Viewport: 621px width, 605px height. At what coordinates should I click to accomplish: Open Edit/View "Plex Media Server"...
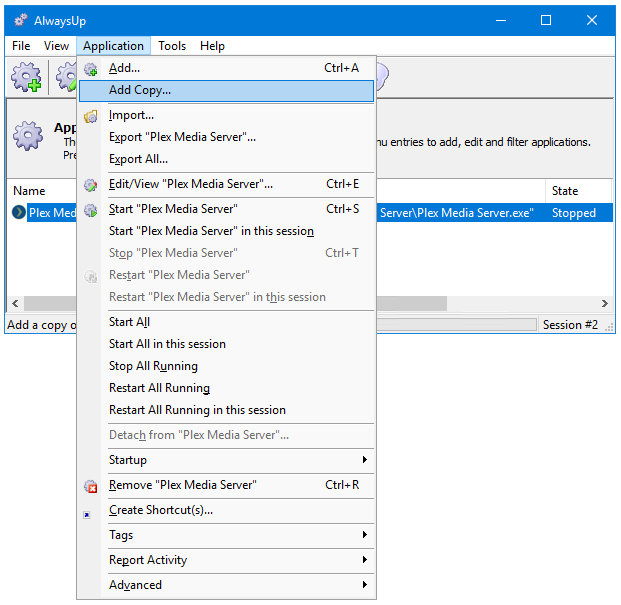[x=227, y=185]
